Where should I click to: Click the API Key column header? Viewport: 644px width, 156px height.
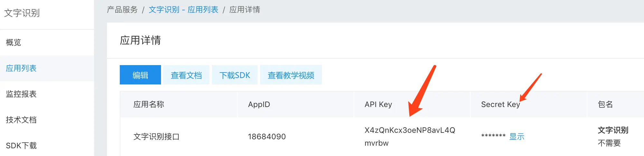coord(378,104)
